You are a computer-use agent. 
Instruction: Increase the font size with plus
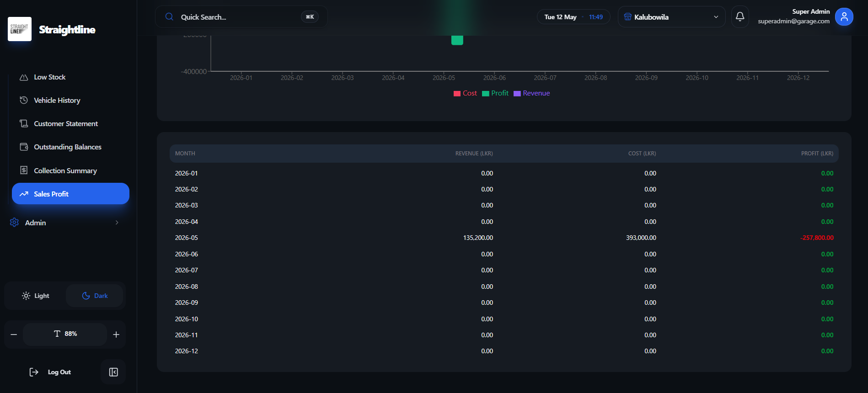[116, 335]
